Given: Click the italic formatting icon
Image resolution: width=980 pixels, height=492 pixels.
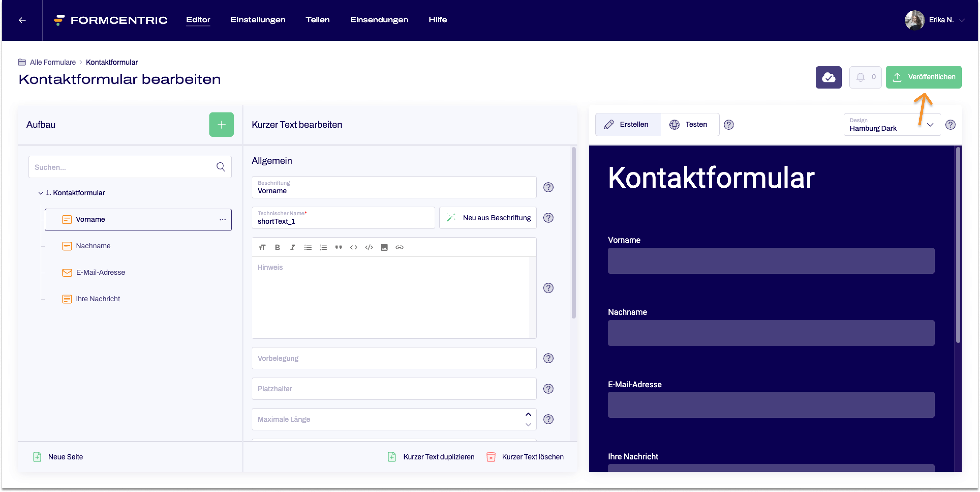Looking at the screenshot, I should tap(292, 247).
